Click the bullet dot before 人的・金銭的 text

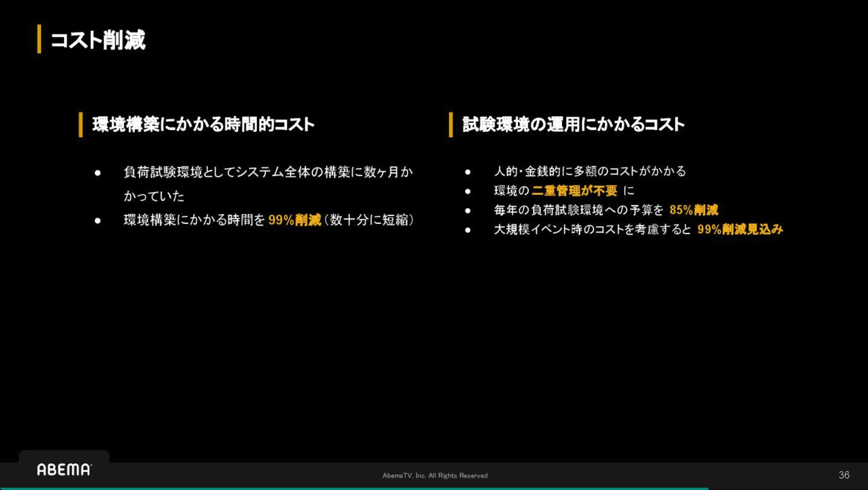coord(468,172)
